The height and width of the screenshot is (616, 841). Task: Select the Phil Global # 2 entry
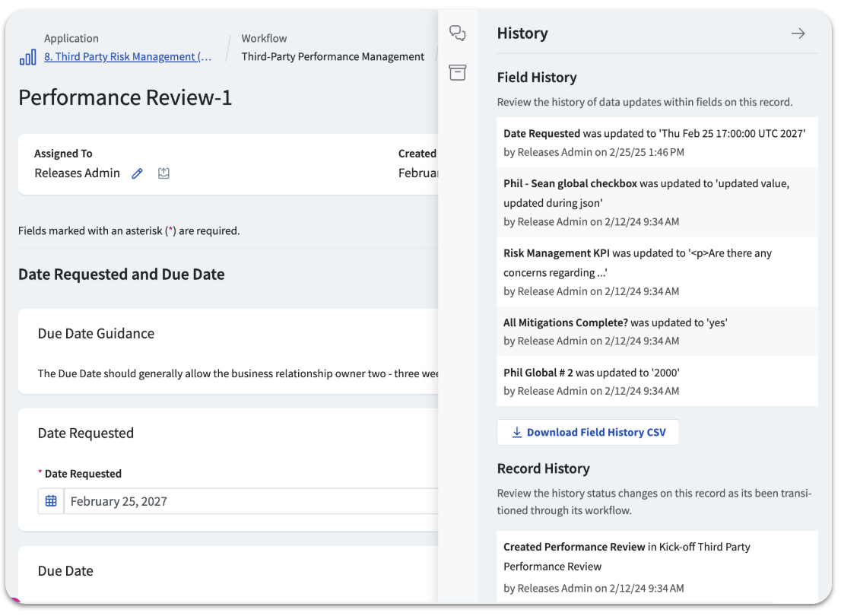tap(657, 381)
